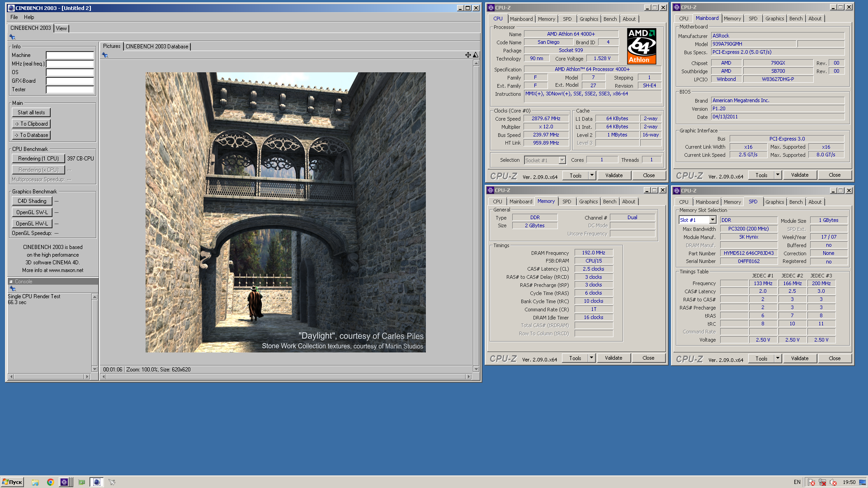Click the network disconnected tray icon
This screenshot has height=488, width=868.
(x=822, y=482)
